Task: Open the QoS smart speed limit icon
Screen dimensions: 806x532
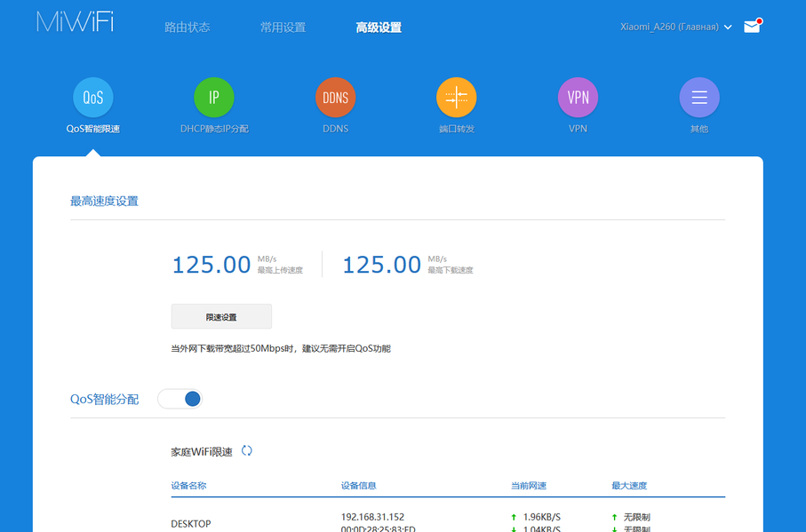Action: click(x=93, y=98)
